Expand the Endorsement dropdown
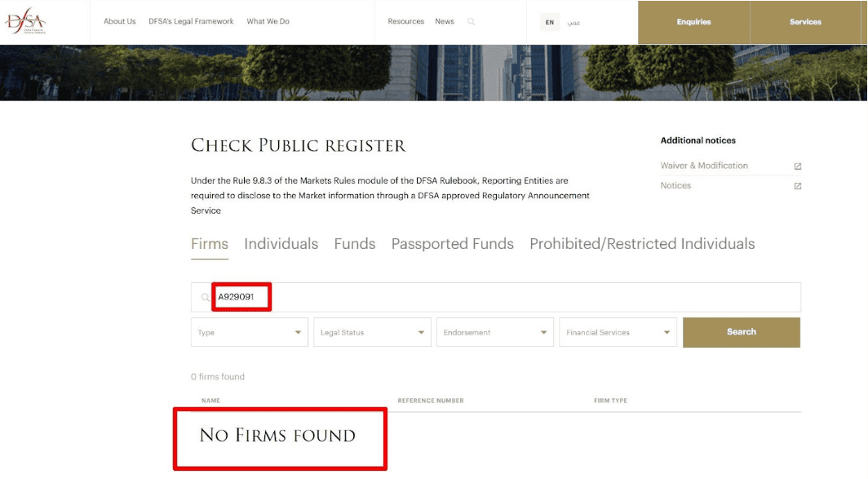 [494, 333]
